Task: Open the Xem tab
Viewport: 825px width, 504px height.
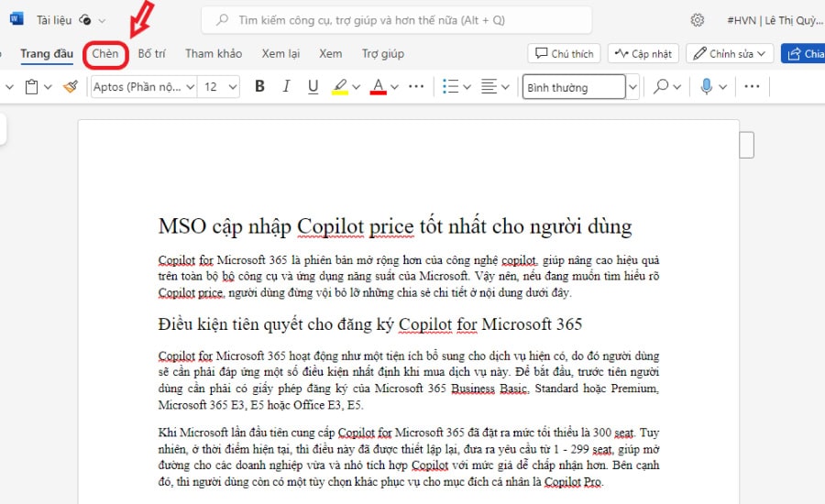Action: click(330, 54)
